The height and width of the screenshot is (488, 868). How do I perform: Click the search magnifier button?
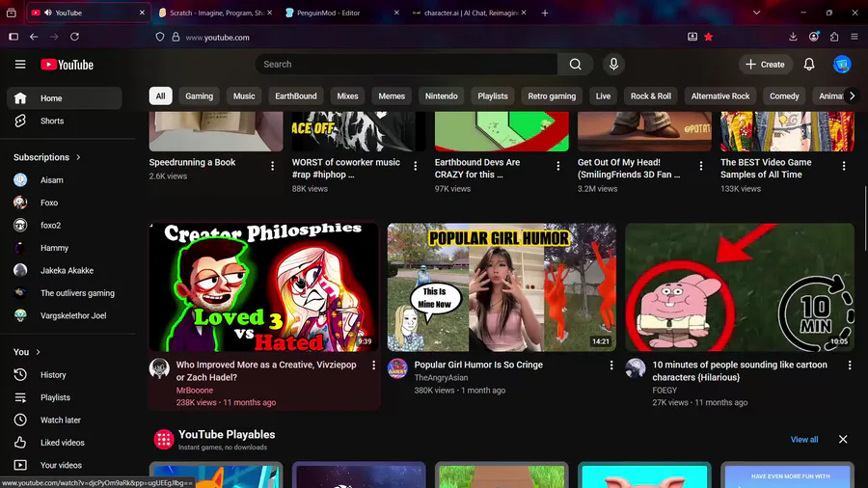point(575,65)
